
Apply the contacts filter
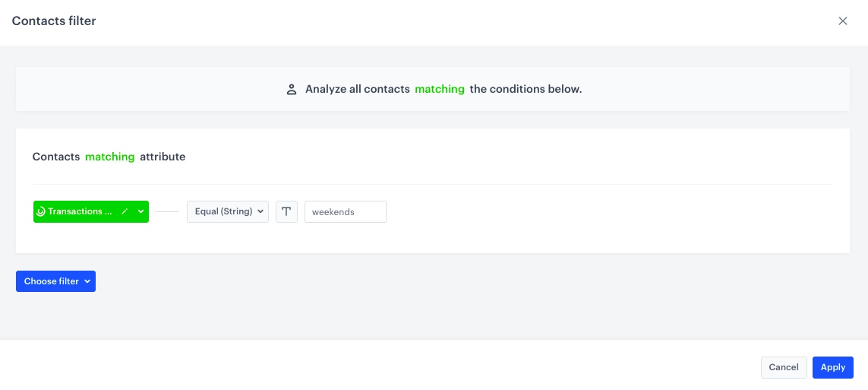click(832, 367)
